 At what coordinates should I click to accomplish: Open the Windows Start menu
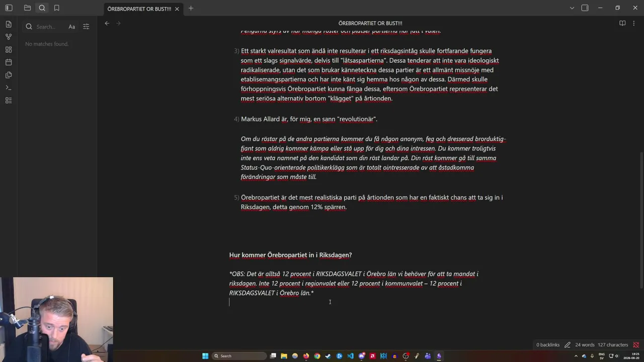point(205,356)
